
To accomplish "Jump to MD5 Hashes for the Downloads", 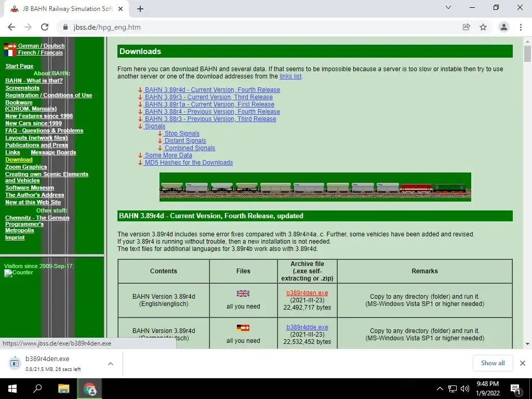I will pyautogui.click(x=188, y=163).
